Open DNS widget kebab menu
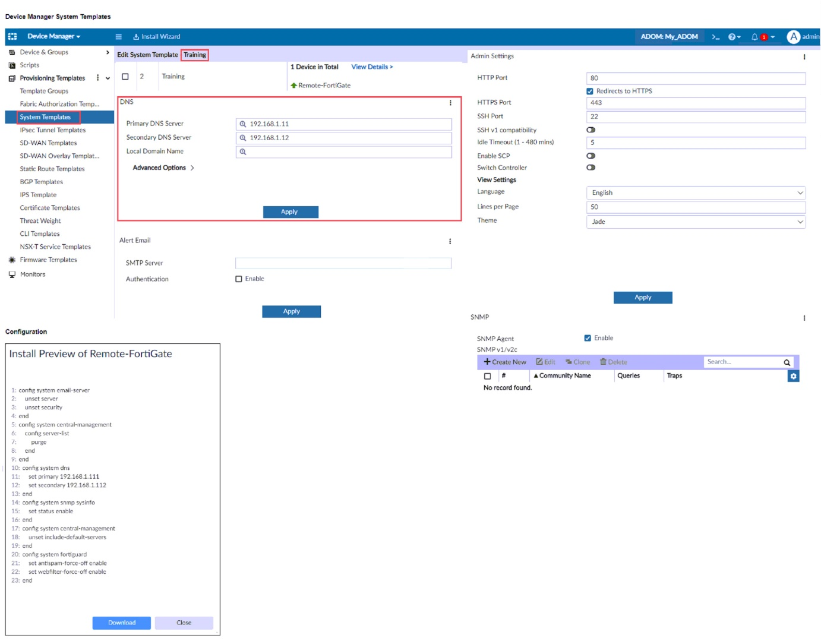 click(x=450, y=103)
